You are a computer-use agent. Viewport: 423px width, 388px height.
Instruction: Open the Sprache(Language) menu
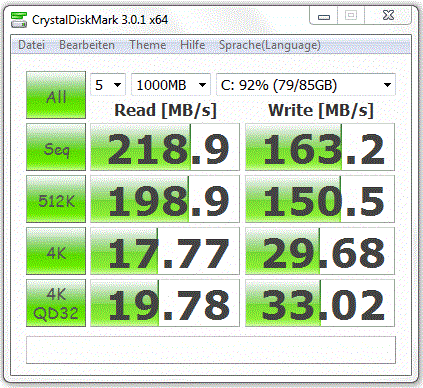(x=270, y=45)
